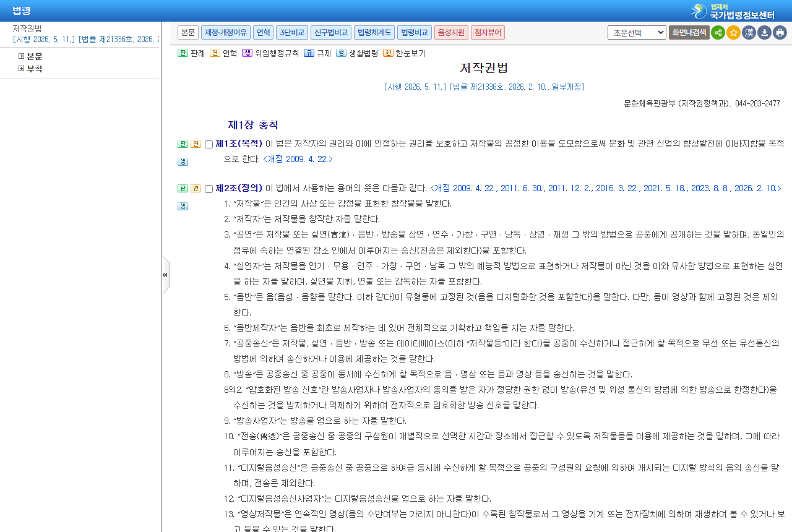This screenshot has width=792, height=532.
Task: Click the 규제 legend icon
Action: click(309, 53)
